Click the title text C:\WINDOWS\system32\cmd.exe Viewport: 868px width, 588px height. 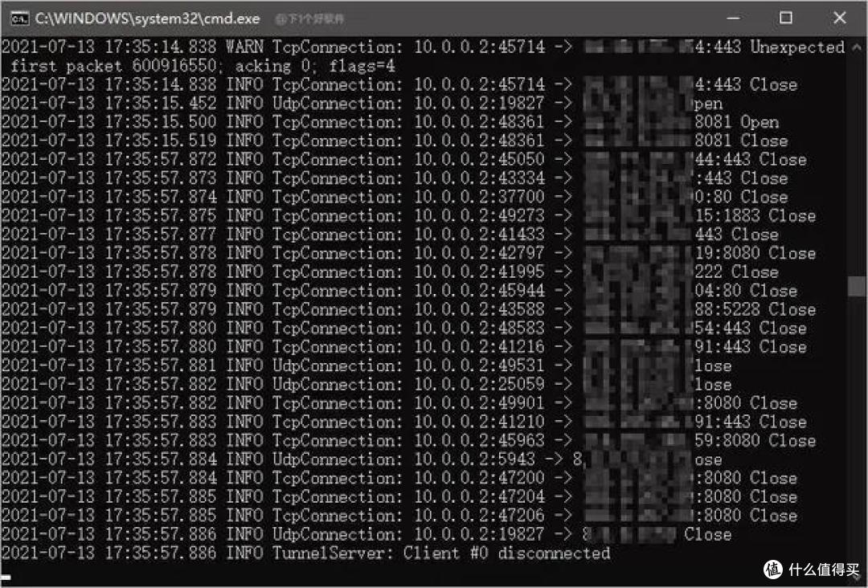tap(147, 18)
